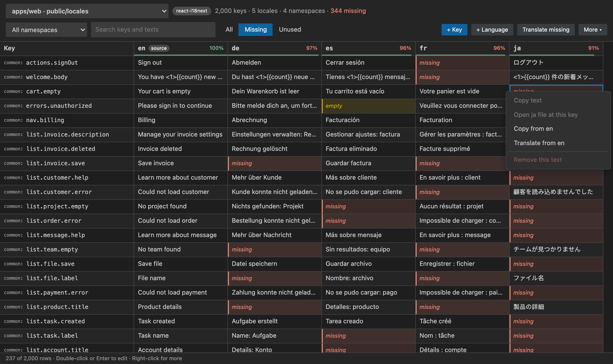Click the '237 of 2,000 rows' status text
This screenshot has height=364, width=613.
[28, 358]
